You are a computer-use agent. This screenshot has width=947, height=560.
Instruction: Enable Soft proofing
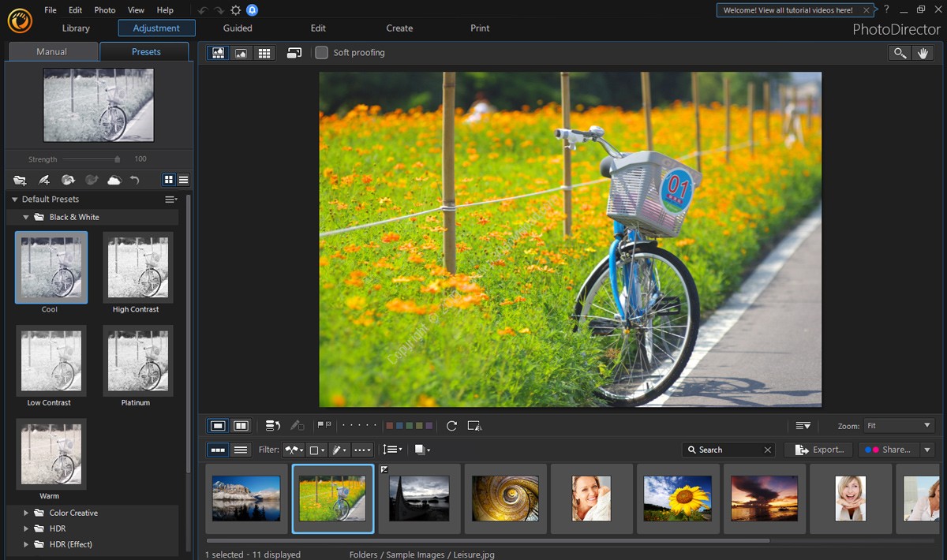click(321, 53)
